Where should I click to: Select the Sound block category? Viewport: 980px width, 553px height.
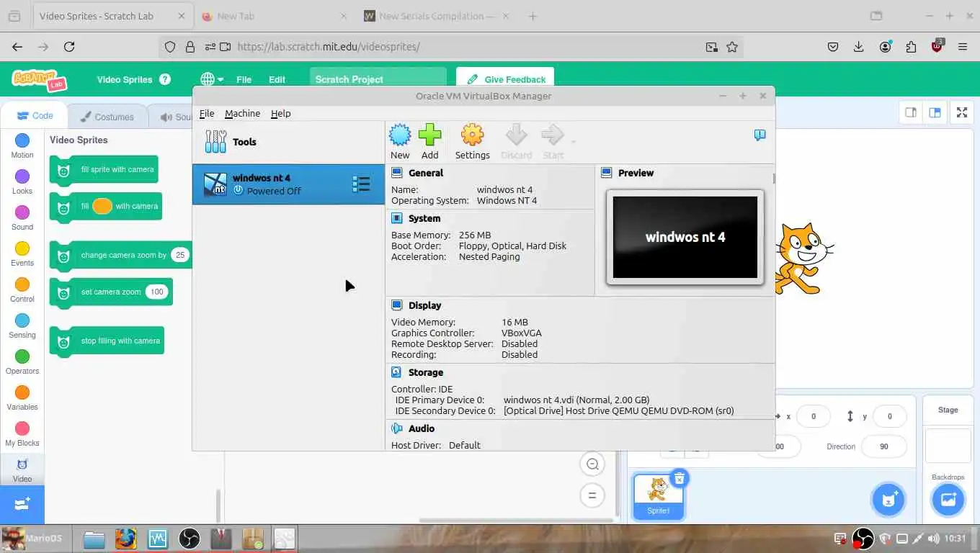point(22,217)
